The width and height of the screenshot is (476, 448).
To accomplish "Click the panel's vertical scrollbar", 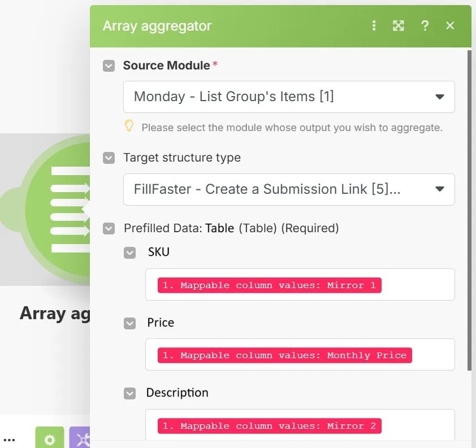I will [x=469, y=210].
